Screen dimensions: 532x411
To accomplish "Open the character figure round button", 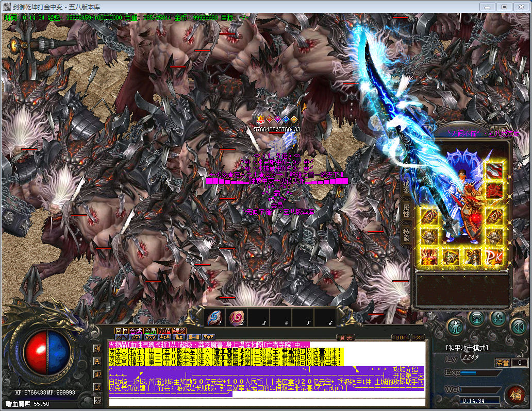I will (x=455, y=327).
